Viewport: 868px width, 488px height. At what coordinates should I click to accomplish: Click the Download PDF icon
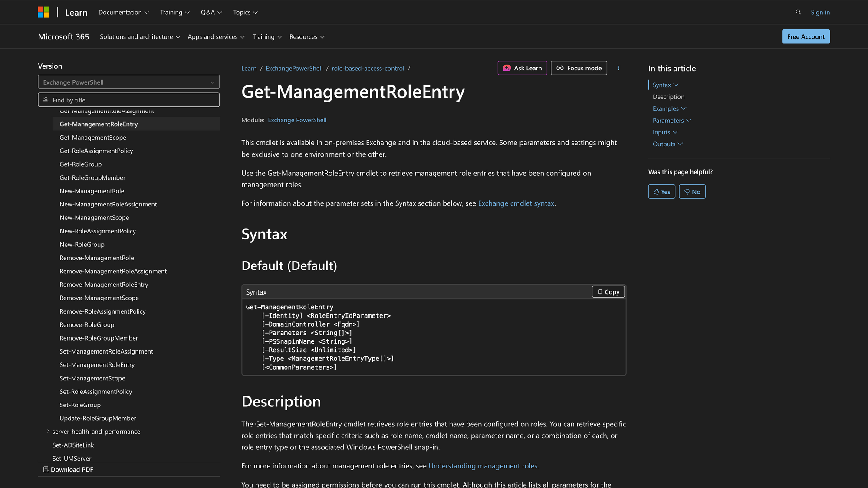[x=45, y=469]
